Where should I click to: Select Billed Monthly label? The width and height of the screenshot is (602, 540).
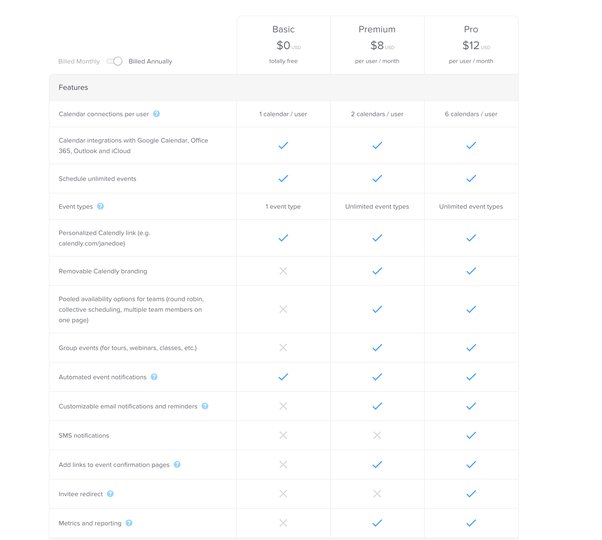click(79, 61)
